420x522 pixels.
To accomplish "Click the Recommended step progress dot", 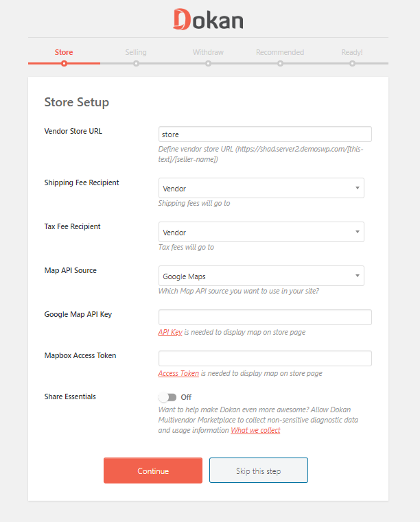I will pos(280,63).
